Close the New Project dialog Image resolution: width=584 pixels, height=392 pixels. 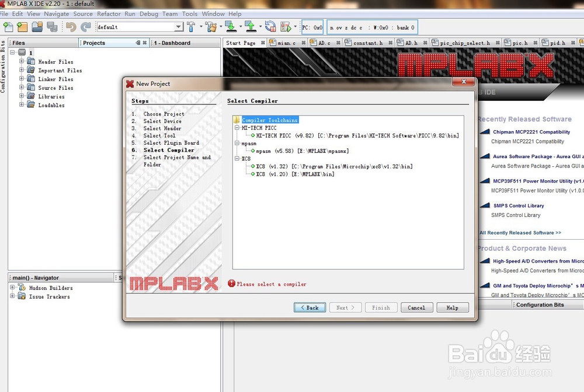pyautogui.click(x=463, y=82)
